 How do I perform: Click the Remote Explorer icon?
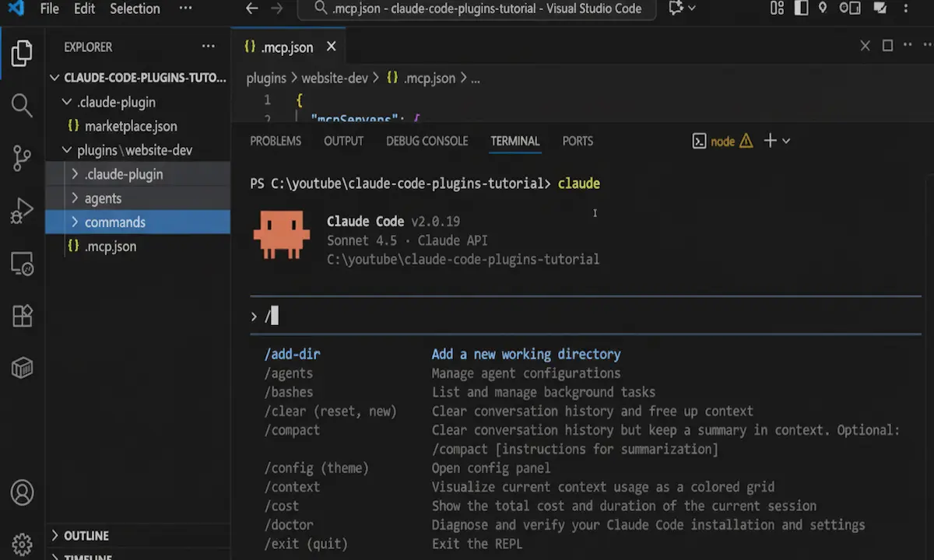22,264
